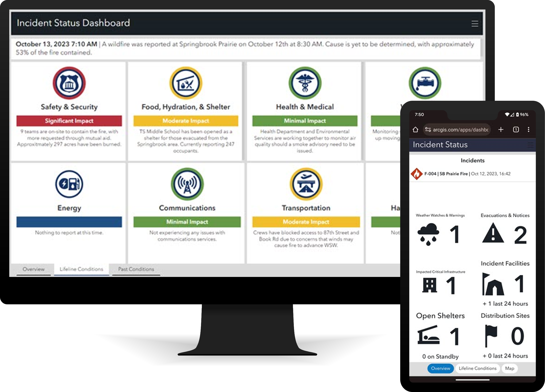Click the Safety & Security shield icon
The image size is (545, 392).
(x=69, y=83)
